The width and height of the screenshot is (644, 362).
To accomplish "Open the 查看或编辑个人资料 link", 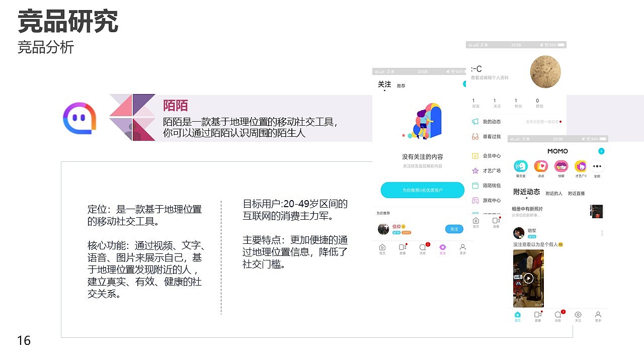I will [490, 78].
